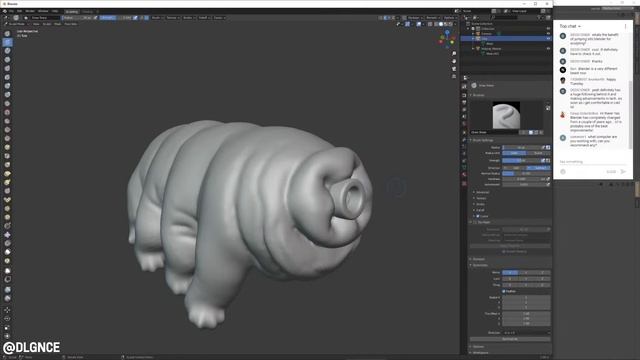The image size is (640, 360).
Task: Set brush direction to Subtract
Action: pyautogui.click(x=538, y=168)
